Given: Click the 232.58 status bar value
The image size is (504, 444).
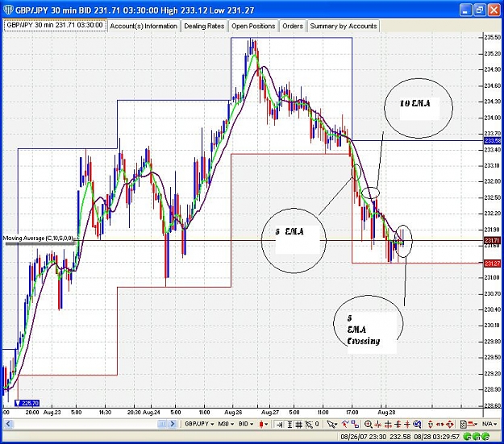Looking at the screenshot, I should click(400, 437).
